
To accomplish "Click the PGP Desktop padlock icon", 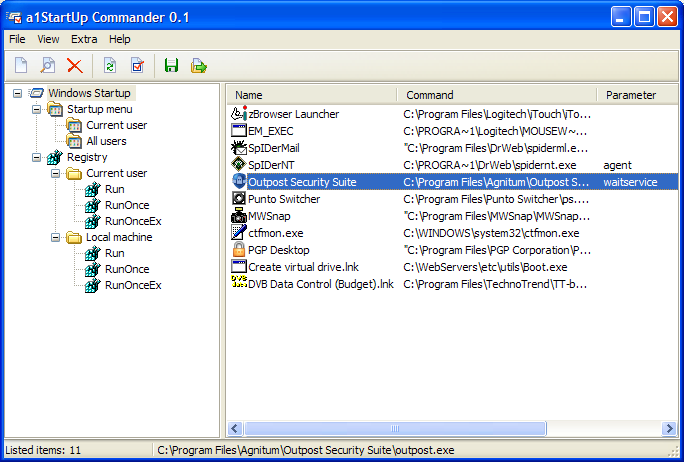I will click(x=239, y=250).
